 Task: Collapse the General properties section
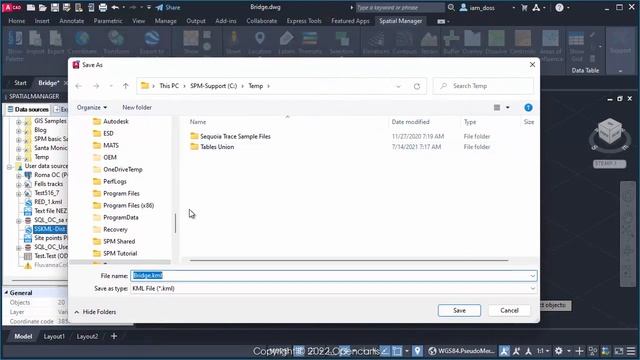point(6,293)
